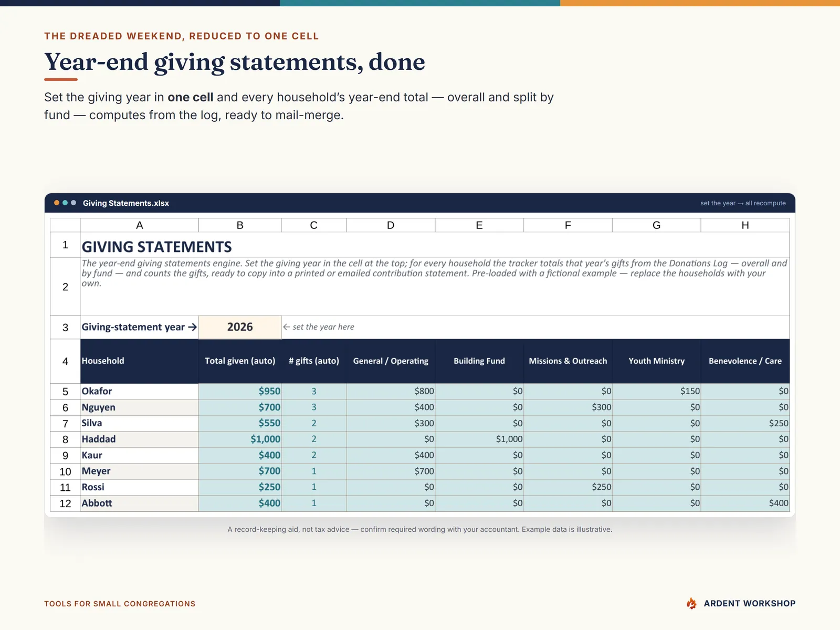The width and height of the screenshot is (840, 630).
Task: Select the Okafor household cell
Action: [x=140, y=391]
